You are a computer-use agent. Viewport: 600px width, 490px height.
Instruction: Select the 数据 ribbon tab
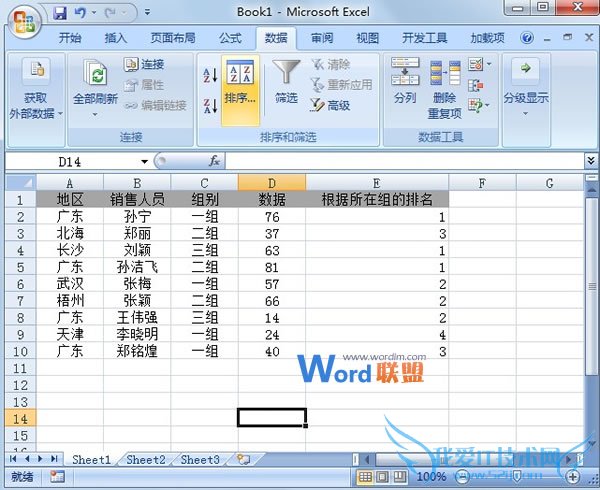[x=276, y=38]
